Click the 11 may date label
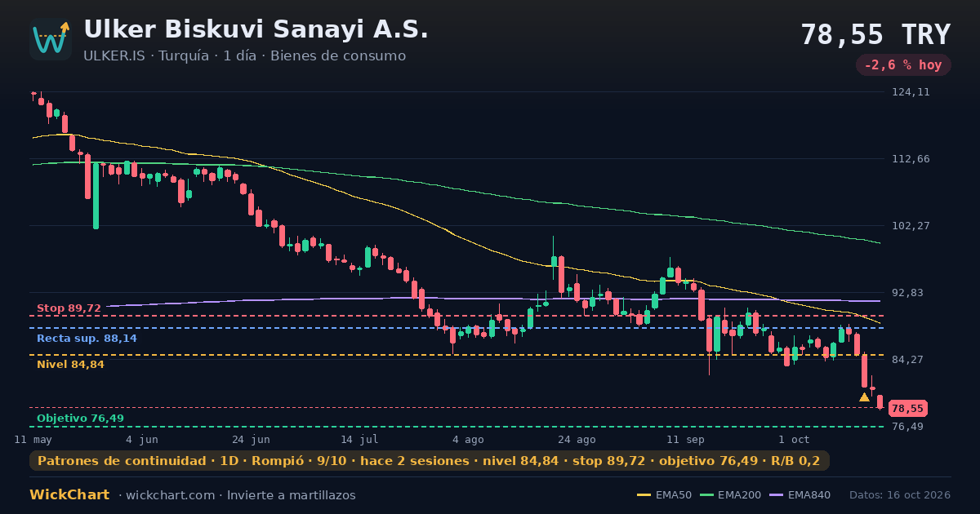Screen dimensions: 980x514 [33, 439]
